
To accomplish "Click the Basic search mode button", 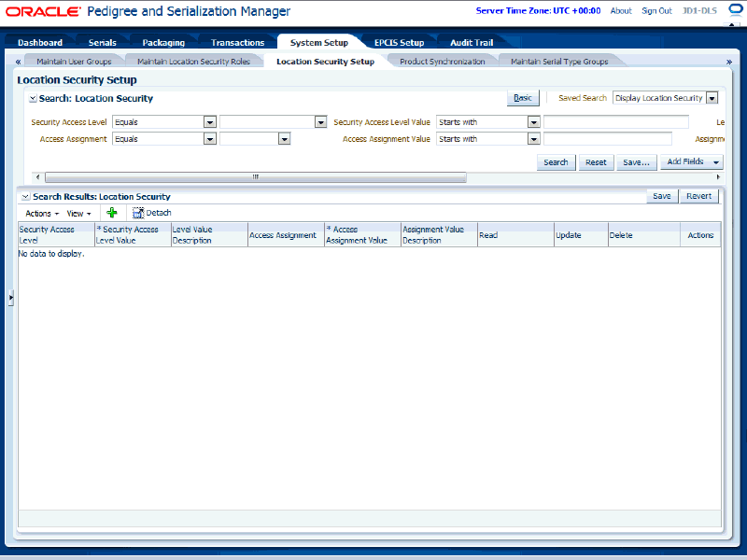I will 523,98.
